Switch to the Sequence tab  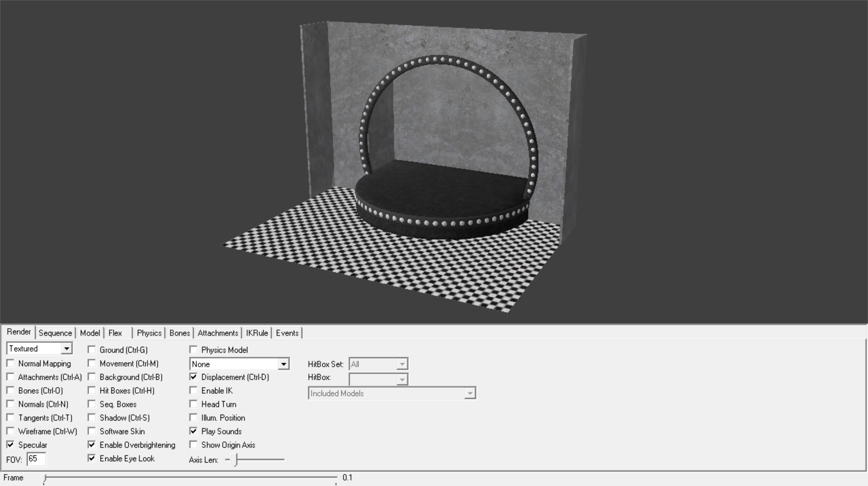[55, 333]
